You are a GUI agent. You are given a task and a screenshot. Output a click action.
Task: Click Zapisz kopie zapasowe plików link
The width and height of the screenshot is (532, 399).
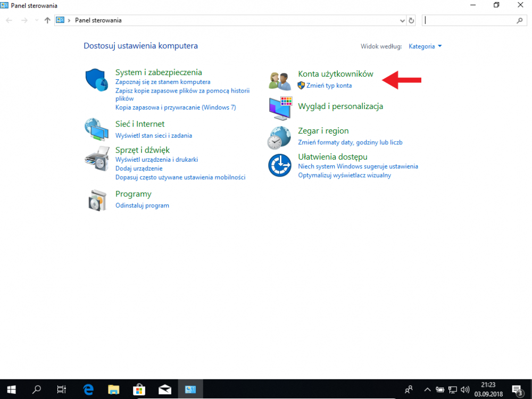pyautogui.click(x=182, y=95)
